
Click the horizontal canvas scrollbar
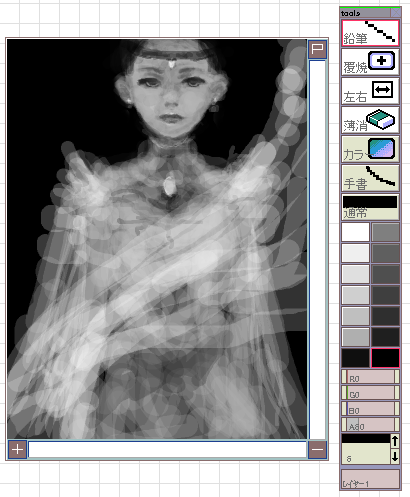167,449
